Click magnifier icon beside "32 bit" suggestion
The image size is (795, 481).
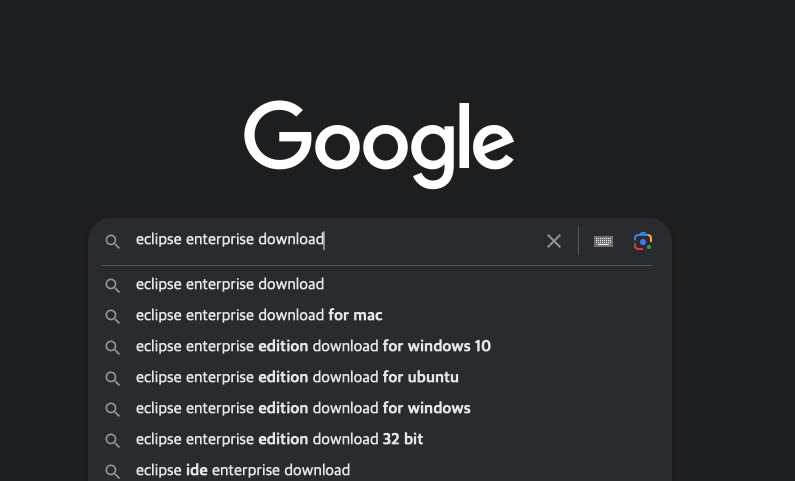point(113,440)
